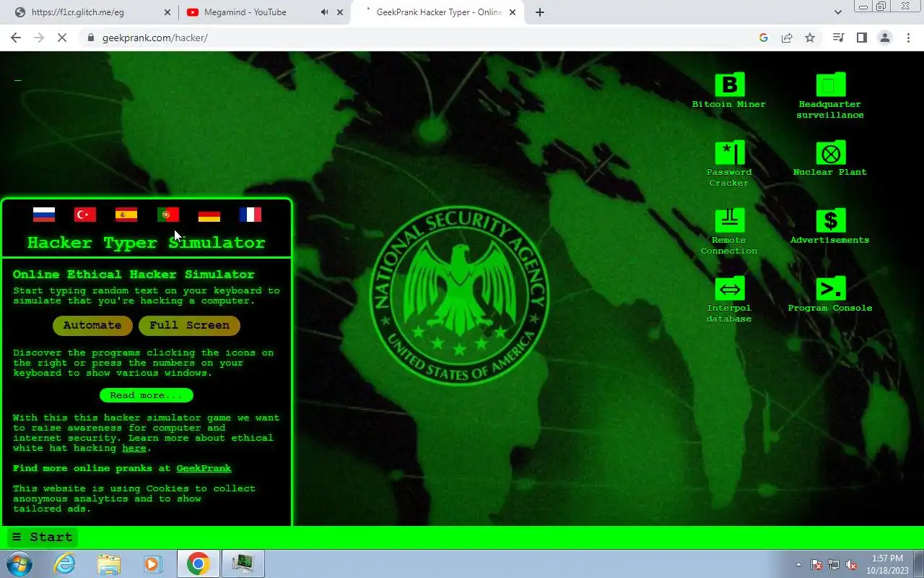Image resolution: width=924 pixels, height=578 pixels.
Task: Open Windows Media Player taskbar icon
Action: (152, 564)
